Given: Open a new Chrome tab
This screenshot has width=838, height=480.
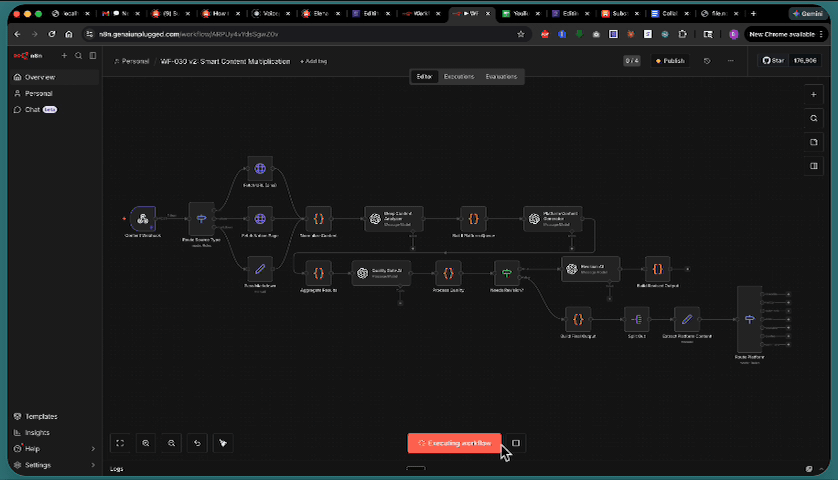Looking at the screenshot, I should [754, 13].
